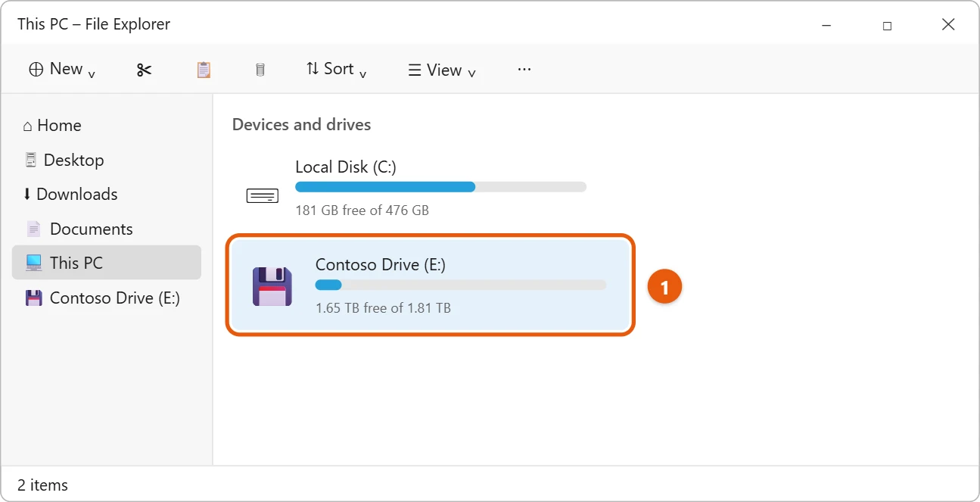Click the Delete trash can icon

coord(260,70)
